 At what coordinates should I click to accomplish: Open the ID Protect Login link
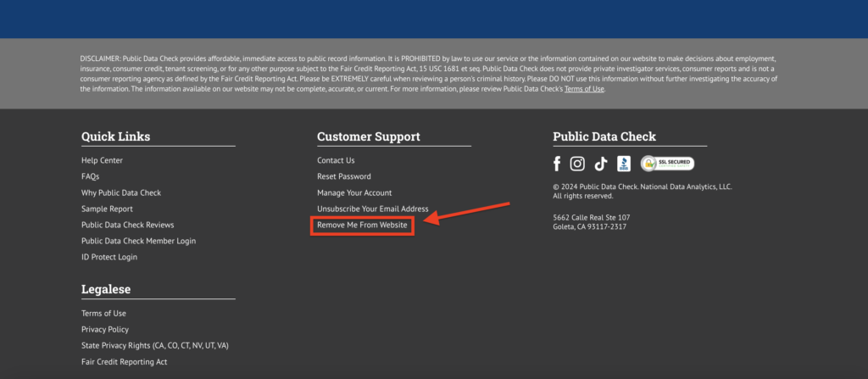coord(109,257)
